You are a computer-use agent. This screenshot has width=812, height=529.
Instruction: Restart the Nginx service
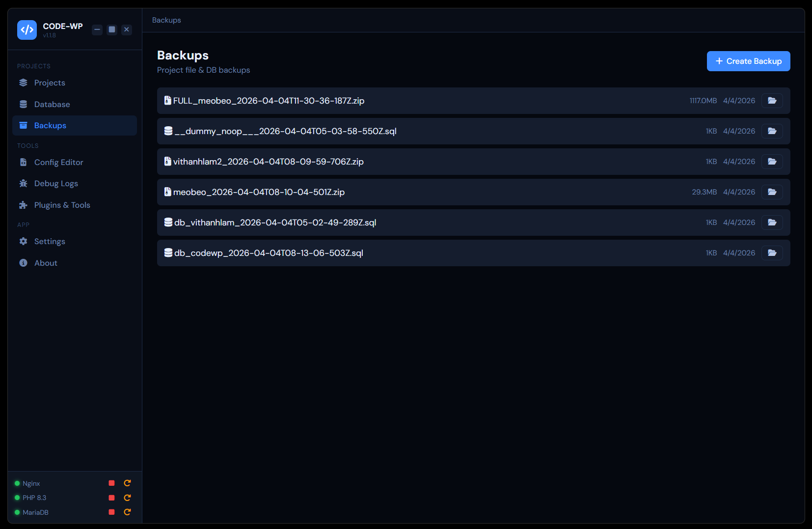(x=127, y=483)
